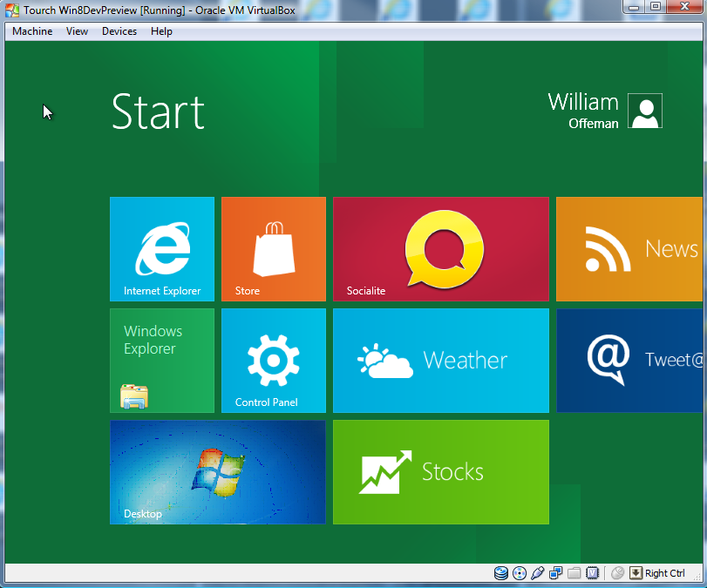Open the Machine menu

(32, 31)
